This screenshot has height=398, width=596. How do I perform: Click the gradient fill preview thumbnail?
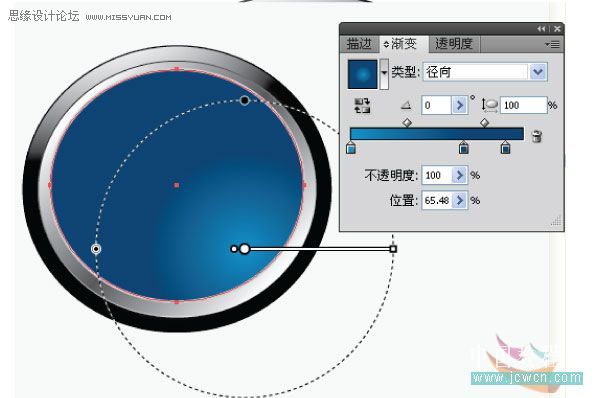[363, 74]
